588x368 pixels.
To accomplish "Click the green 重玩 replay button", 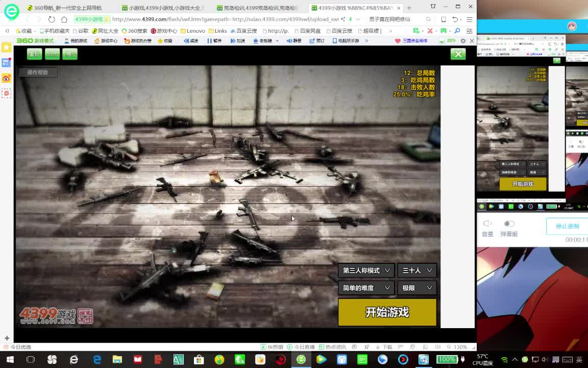I will pyautogui.click(x=34, y=54).
